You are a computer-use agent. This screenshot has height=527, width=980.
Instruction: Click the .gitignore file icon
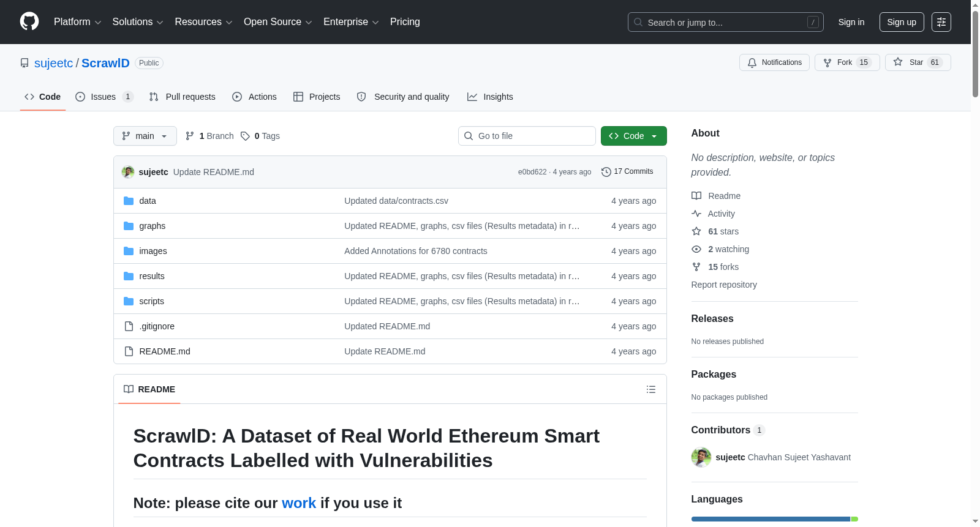click(129, 326)
